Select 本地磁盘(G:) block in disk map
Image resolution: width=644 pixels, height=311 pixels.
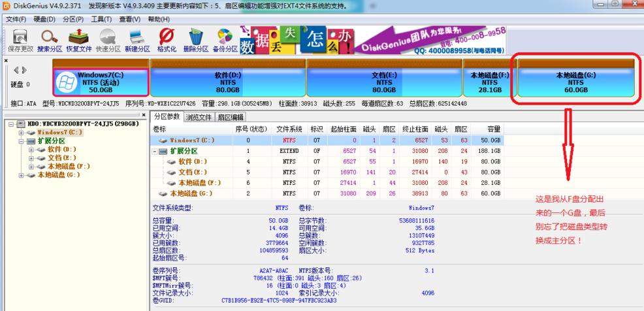coord(575,82)
